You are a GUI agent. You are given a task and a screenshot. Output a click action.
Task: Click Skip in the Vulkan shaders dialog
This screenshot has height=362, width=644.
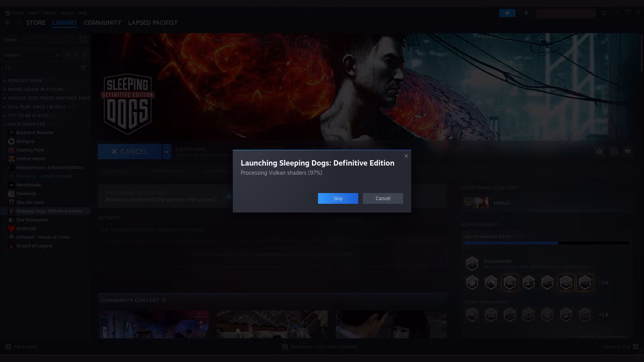(338, 198)
